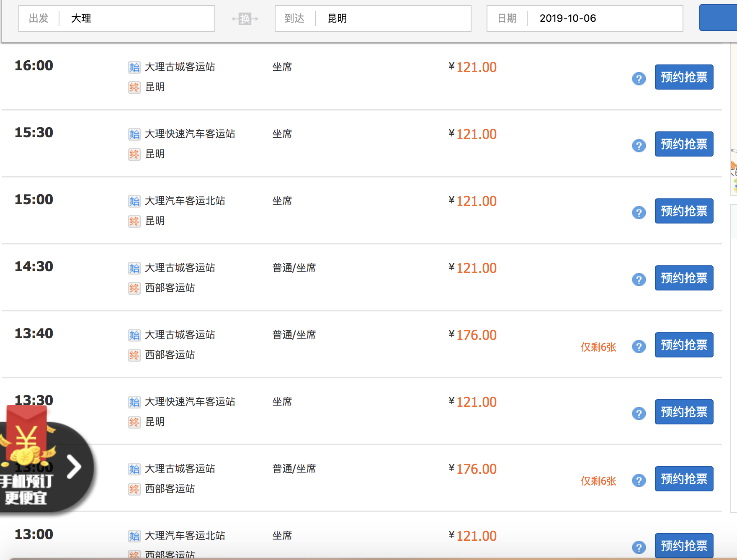Select the 15:00 departure time
The image size is (737, 560).
pyautogui.click(x=34, y=200)
